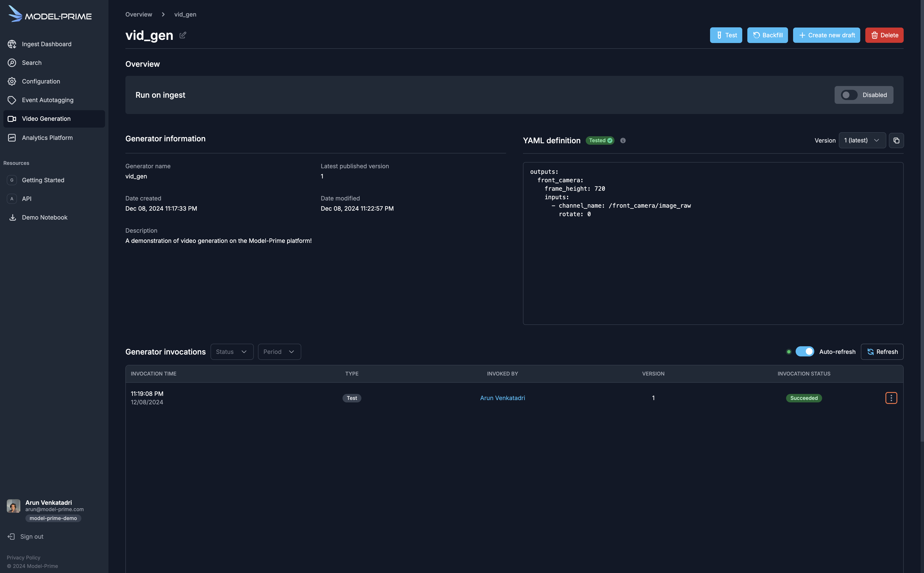
Task: Click the green auto-refresh status dot
Action: (789, 352)
